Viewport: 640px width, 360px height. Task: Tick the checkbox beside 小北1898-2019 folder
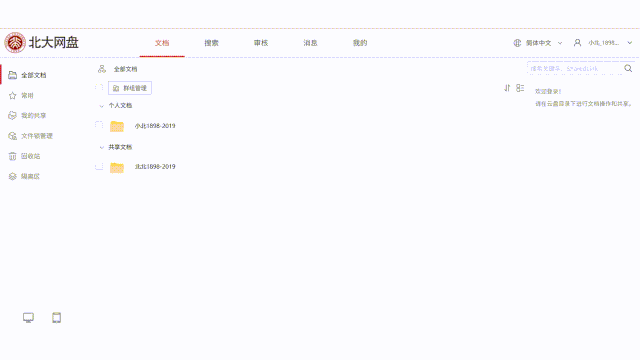pyautogui.click(x=99, y=124)
